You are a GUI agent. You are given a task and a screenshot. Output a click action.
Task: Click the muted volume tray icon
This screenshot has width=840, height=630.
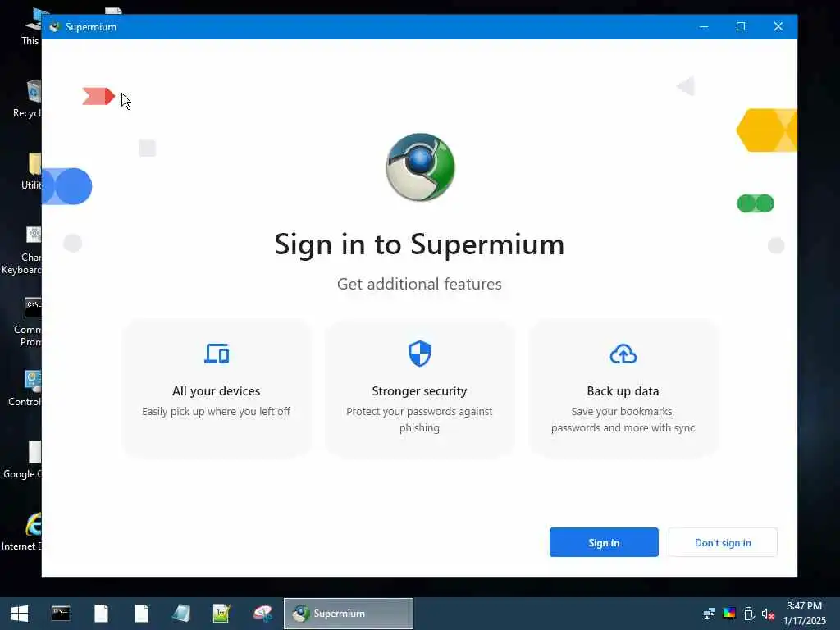768,614
